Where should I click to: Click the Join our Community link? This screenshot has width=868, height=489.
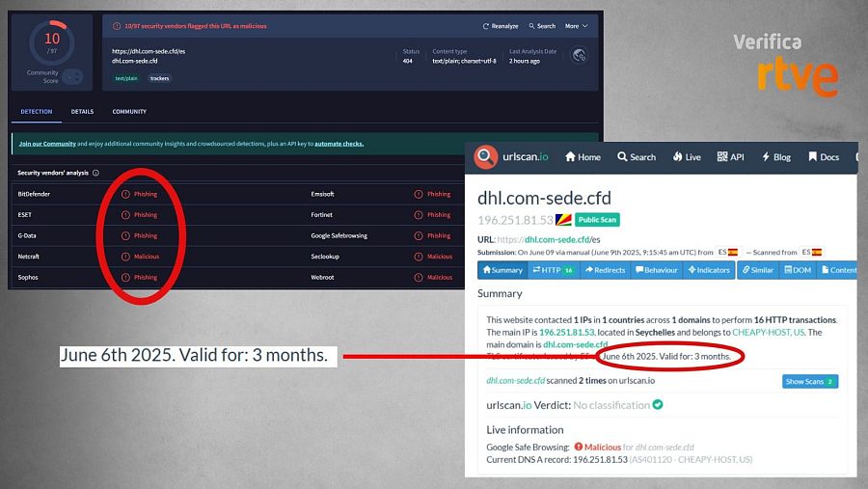coord(47,144)
